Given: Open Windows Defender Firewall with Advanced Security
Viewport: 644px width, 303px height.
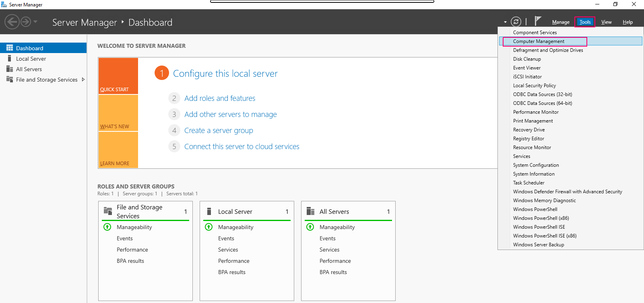Looking at the screenshot, I should tap(570, 192).
